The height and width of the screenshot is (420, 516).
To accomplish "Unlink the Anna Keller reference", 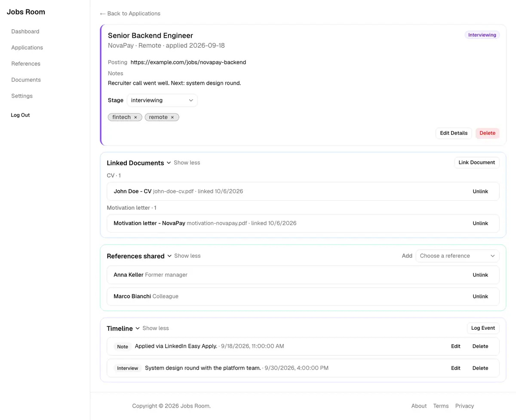I will (x=480, y=275).
